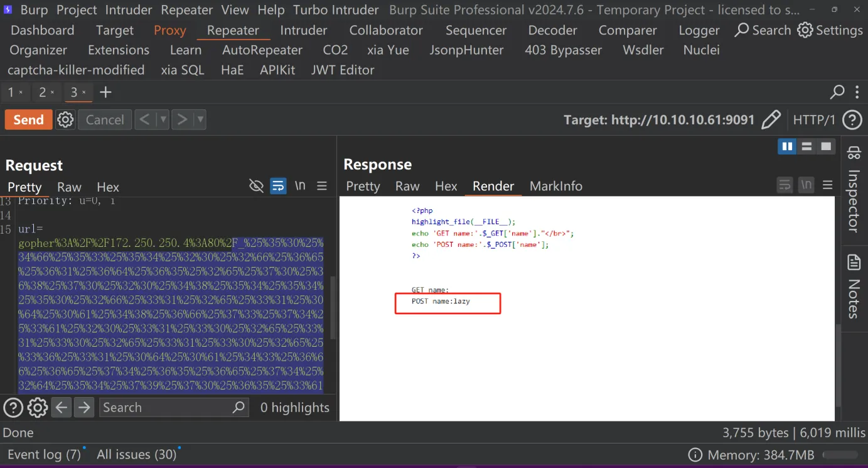Image resolution: width=868 pixels, height=468 pixels.
Task: Open the captcha-killer-modified tab
Action: (76, 70)
